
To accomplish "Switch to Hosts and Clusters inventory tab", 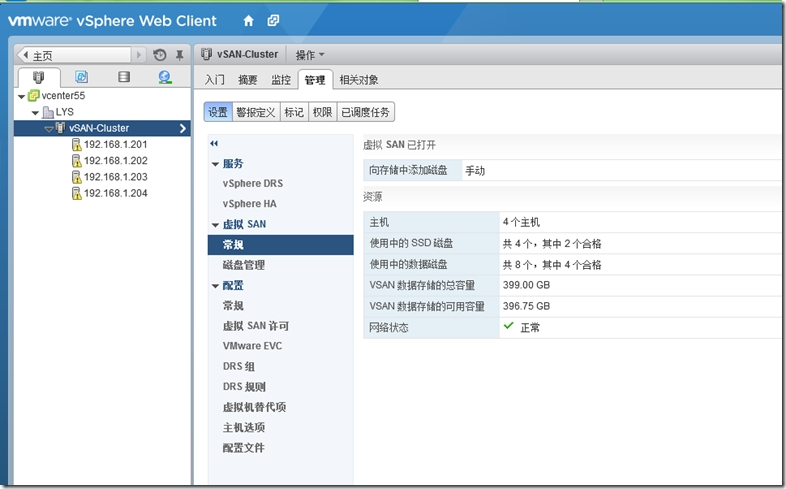I will click(38, 77).
